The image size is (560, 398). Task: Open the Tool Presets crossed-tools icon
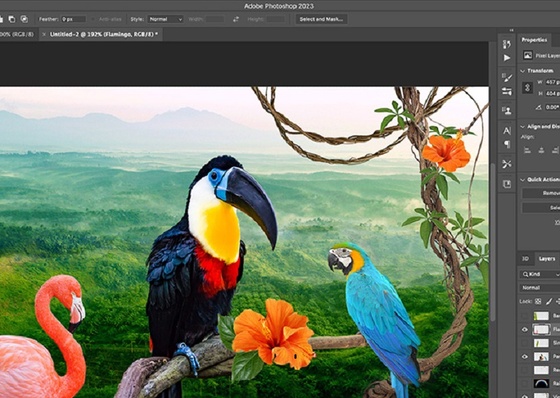(507, 164)
